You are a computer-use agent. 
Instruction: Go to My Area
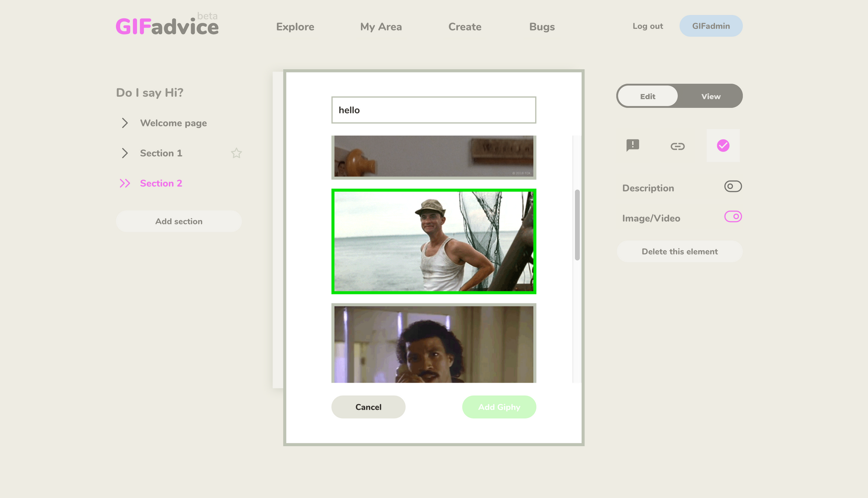(x=381, y=27)
